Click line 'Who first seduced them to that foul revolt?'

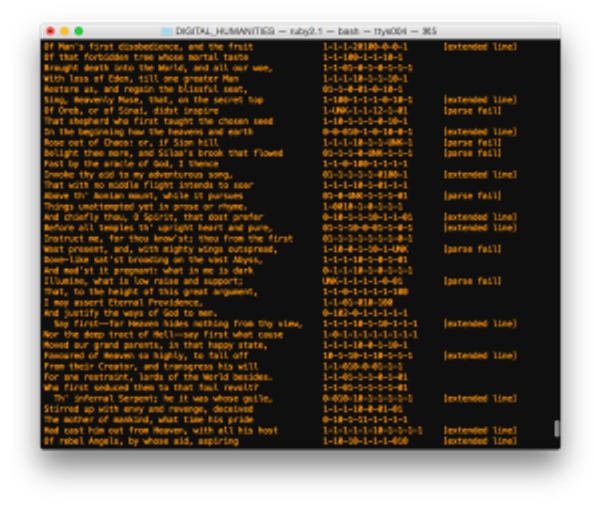pos(151,388)
